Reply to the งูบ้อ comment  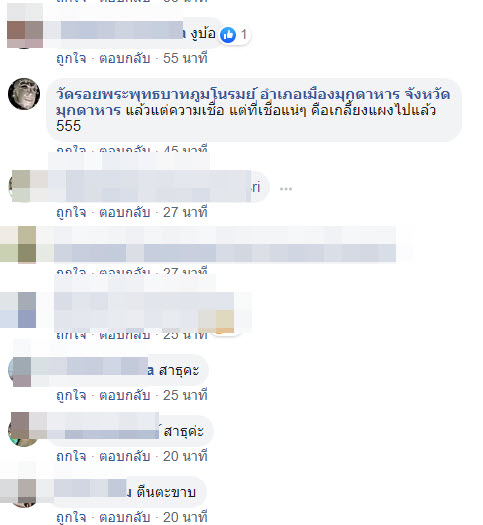click(125, 59)
